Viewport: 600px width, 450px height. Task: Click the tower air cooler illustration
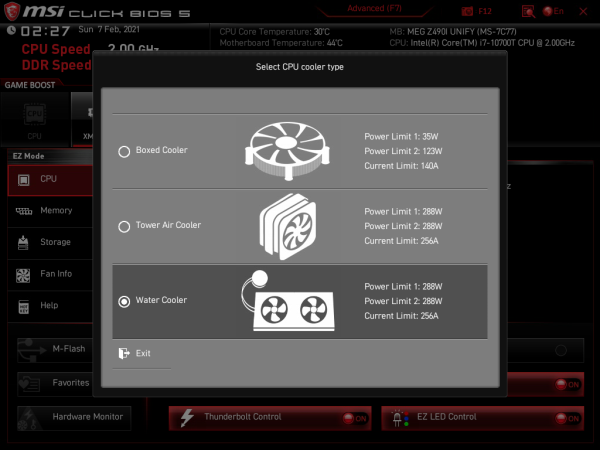pos(288,226)
